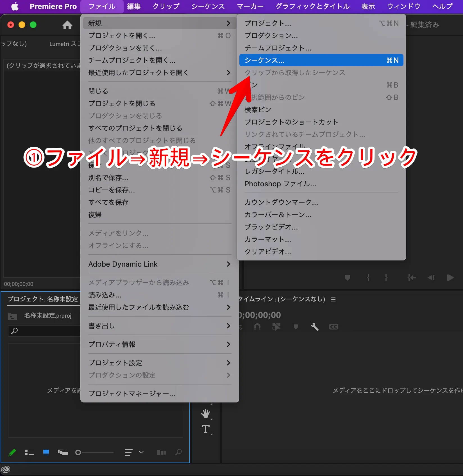Screen dimensions: 463x476
Task: Choose 別名で保存... in File menu
Action: 160,178
